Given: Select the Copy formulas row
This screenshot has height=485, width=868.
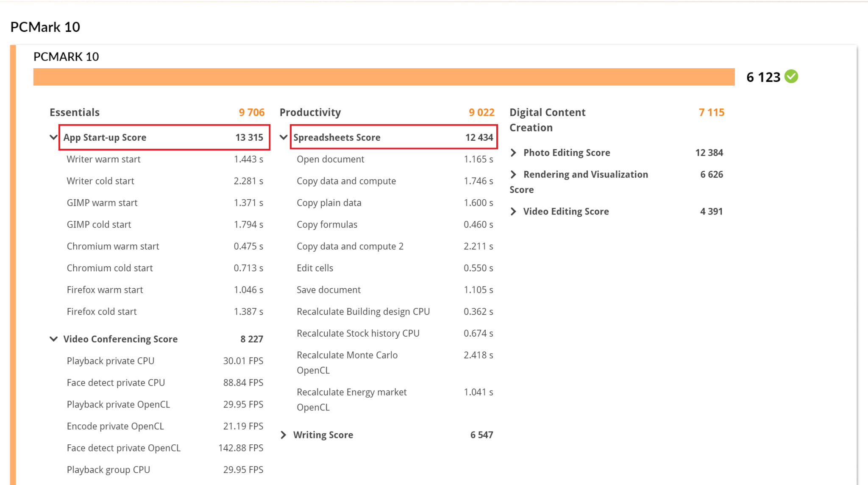Looking at the screenshot, I should coord(395,225).
